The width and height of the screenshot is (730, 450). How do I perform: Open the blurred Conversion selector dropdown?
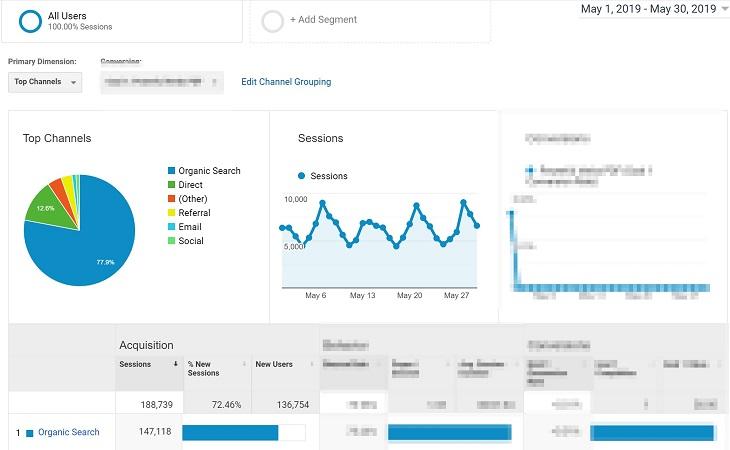click(161, 82)
